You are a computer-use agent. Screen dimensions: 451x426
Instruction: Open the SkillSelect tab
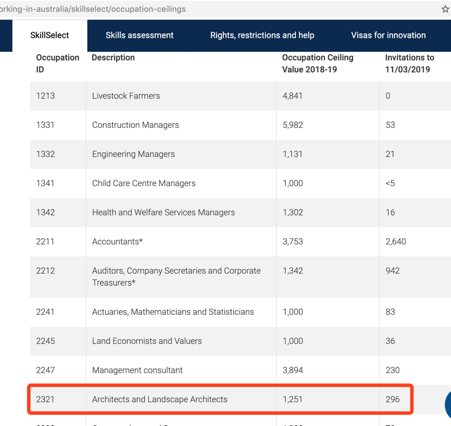pos(50,35)
